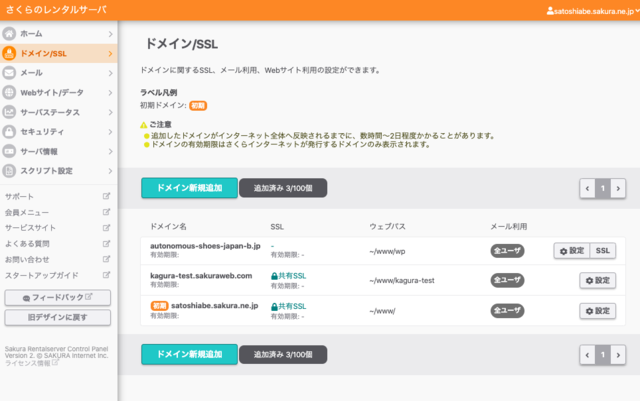640x401 pixels.
Task: Click the top ドメイン新規追加 button
Action: (189, 187)
